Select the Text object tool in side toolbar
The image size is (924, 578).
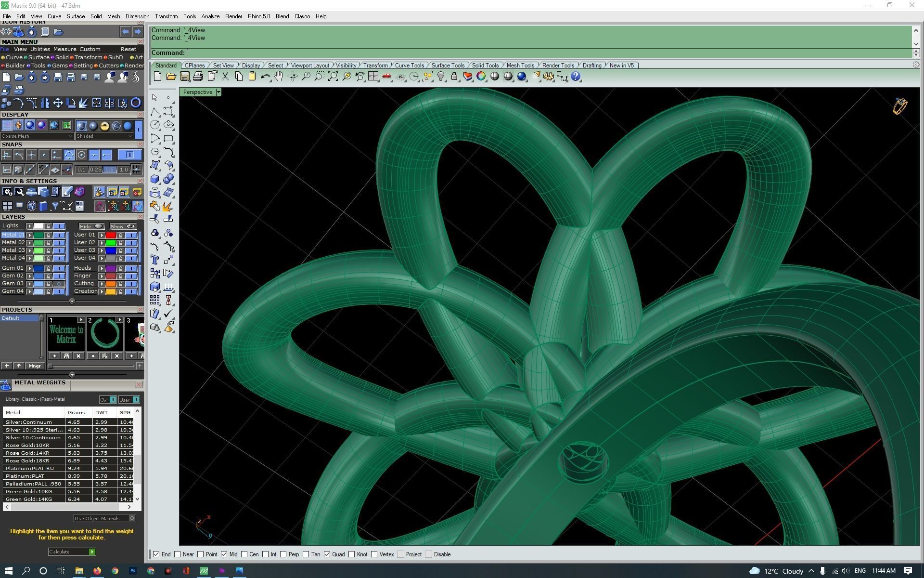tap(155, 260)
